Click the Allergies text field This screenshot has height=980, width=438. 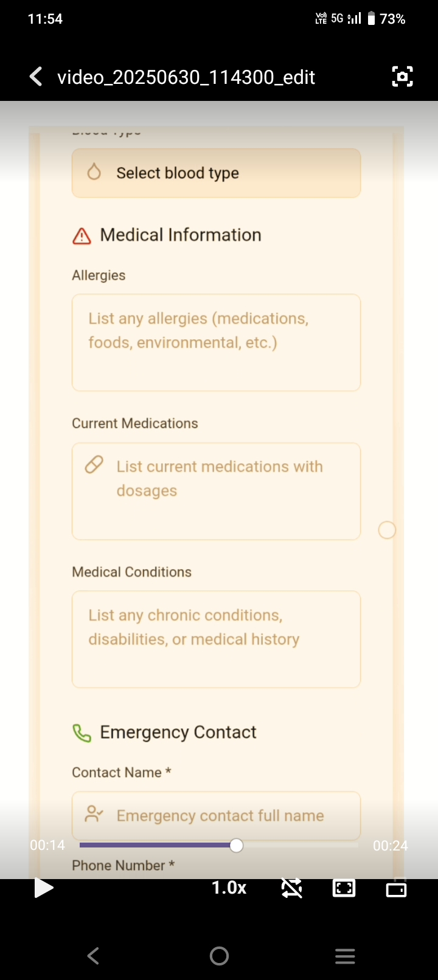(216, 342)
